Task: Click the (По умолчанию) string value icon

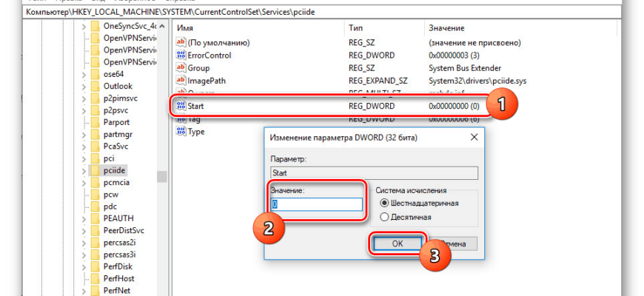Action: [181, 42]
